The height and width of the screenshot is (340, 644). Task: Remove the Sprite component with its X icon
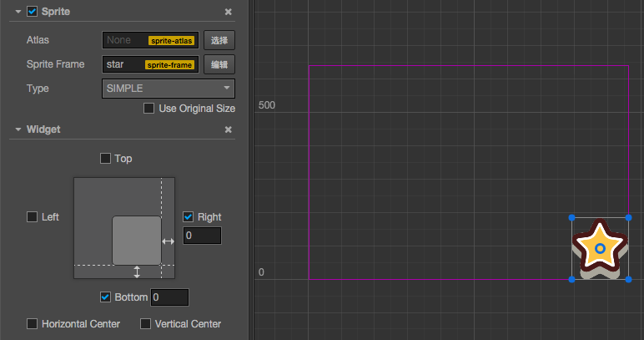click(x=229, y=12)
